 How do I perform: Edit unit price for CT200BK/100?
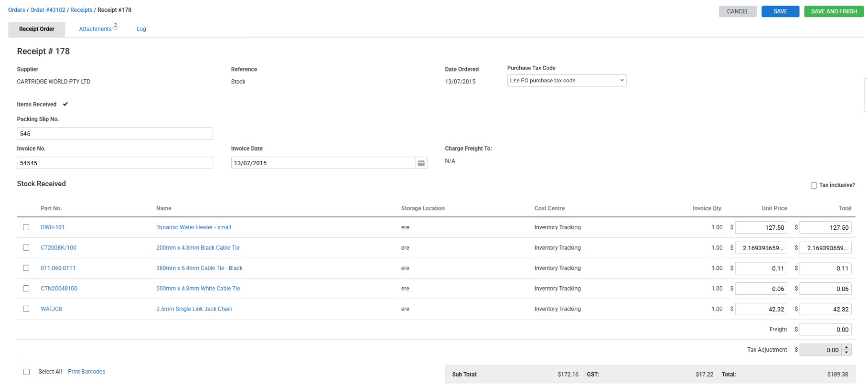click(761, 248)
